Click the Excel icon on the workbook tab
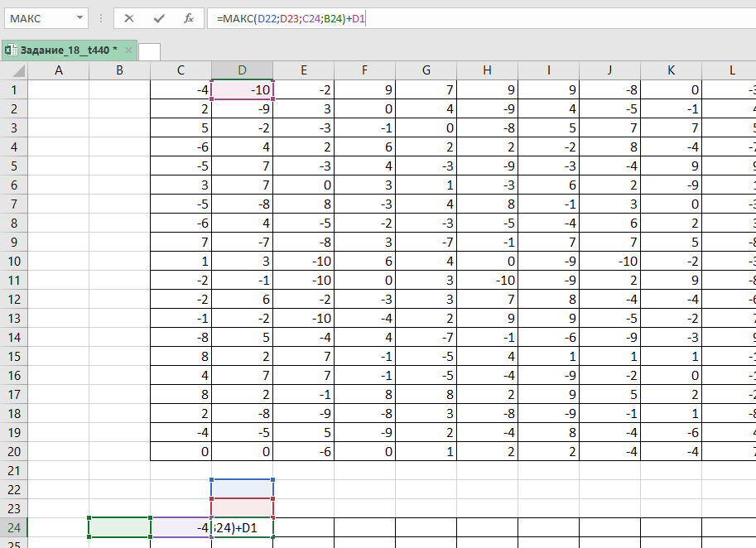The width and height of the screenshot is (756, 548). pos(11,50)
